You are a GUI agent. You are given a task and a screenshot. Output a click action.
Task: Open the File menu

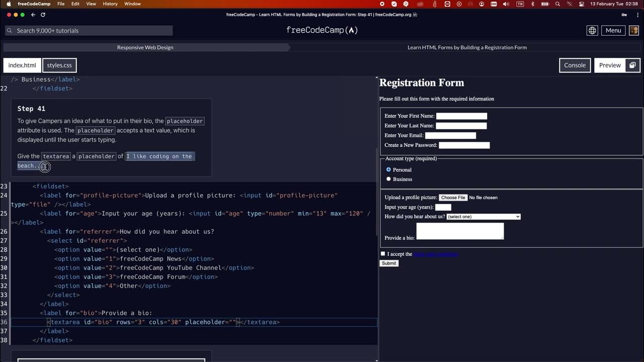click(61, 4)
